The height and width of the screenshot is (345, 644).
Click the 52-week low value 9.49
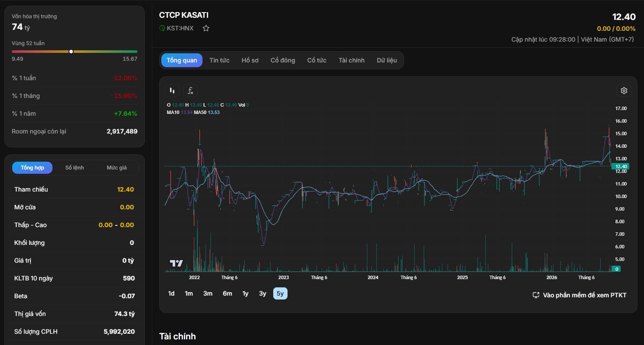17,59
